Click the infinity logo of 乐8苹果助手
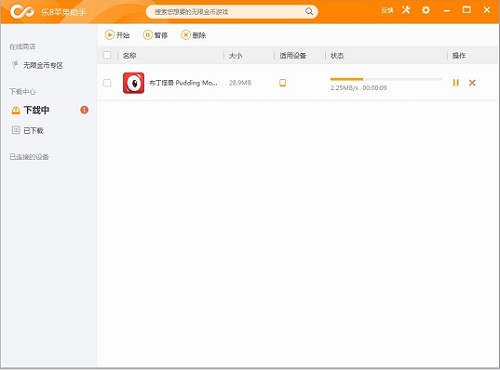The image size is (500, 370). tap(22, 12)
